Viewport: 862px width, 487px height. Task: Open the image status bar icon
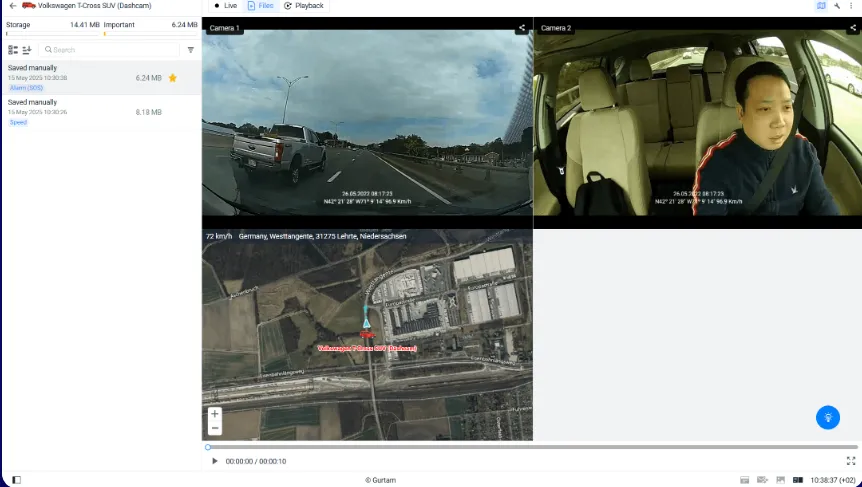[x=780, y=480]
